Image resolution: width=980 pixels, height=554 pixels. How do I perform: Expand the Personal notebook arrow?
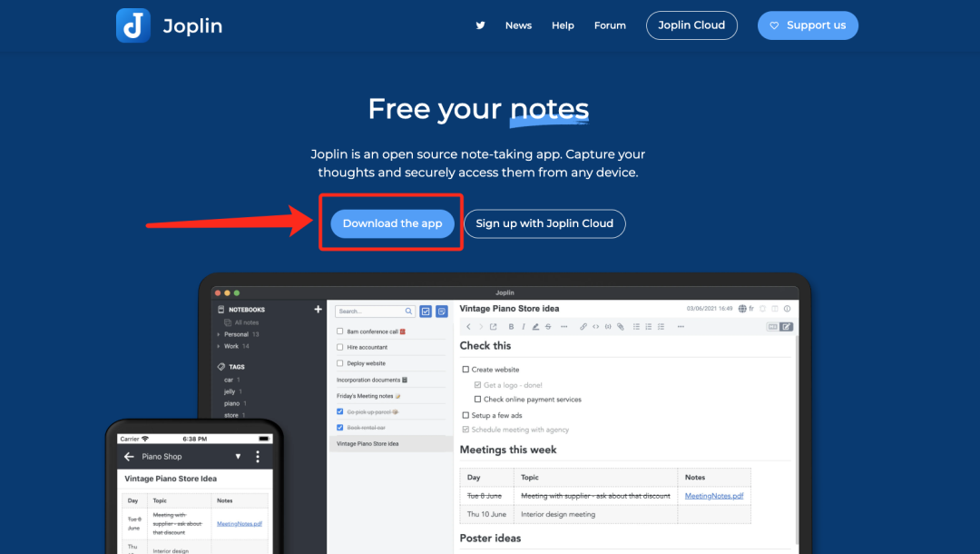218,334
